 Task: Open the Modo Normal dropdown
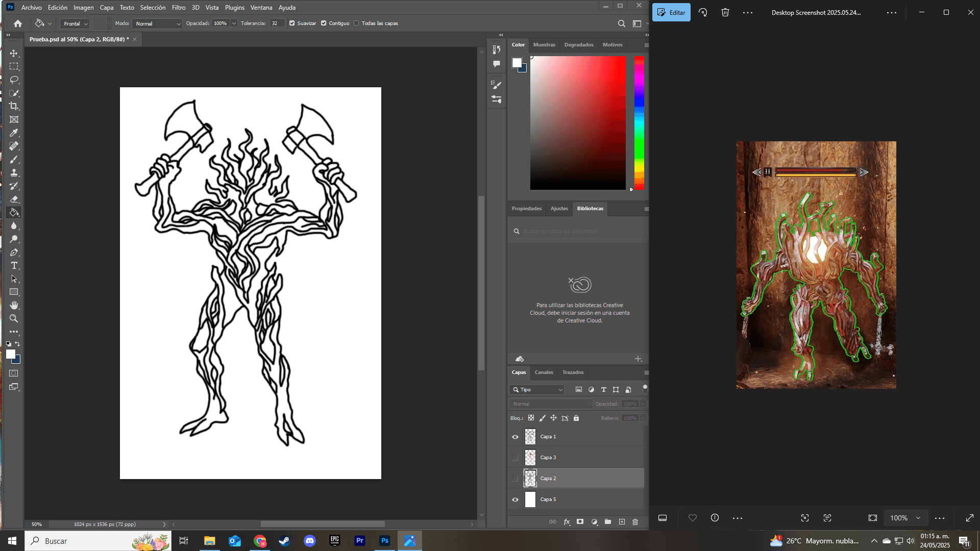157,23
